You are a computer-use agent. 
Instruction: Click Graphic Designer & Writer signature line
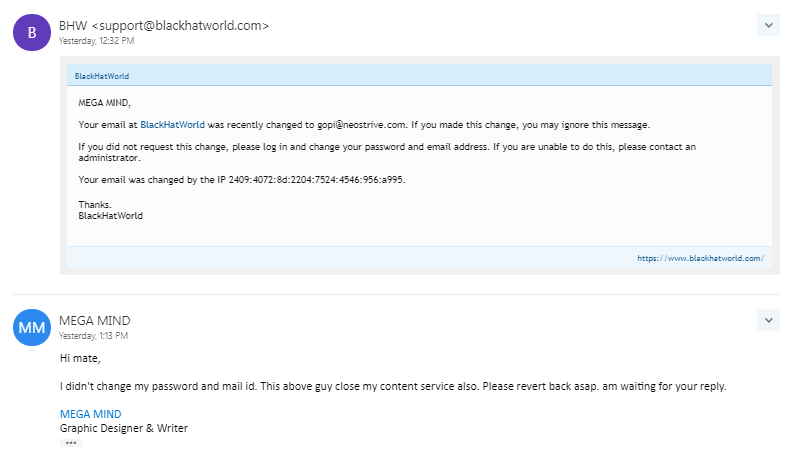(x=123, y=428)
